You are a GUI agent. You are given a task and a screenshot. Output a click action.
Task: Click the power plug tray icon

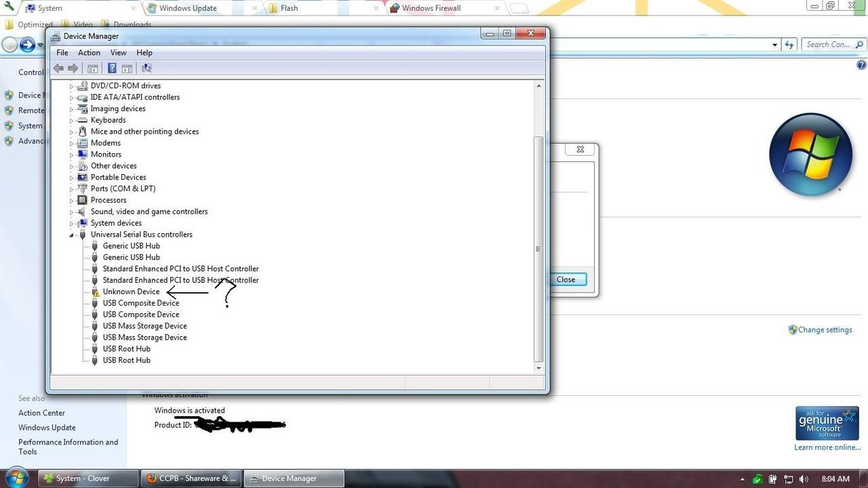[773, 479]
